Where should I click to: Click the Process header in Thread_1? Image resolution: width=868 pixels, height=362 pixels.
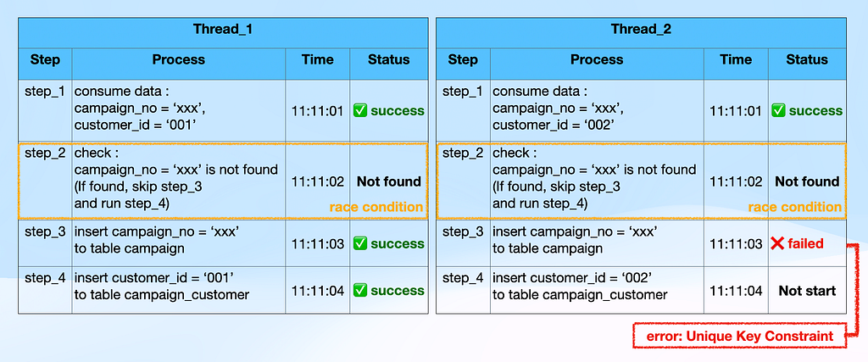click(x=179, y=60)
